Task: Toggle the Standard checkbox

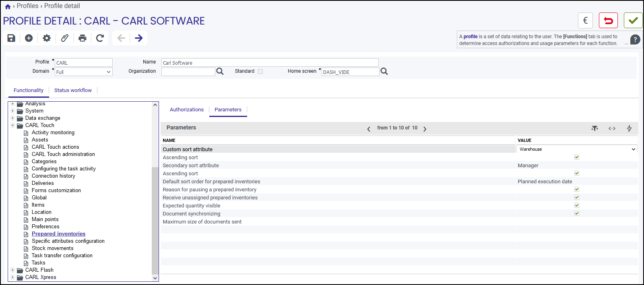Action: click(x=260, y=72)
